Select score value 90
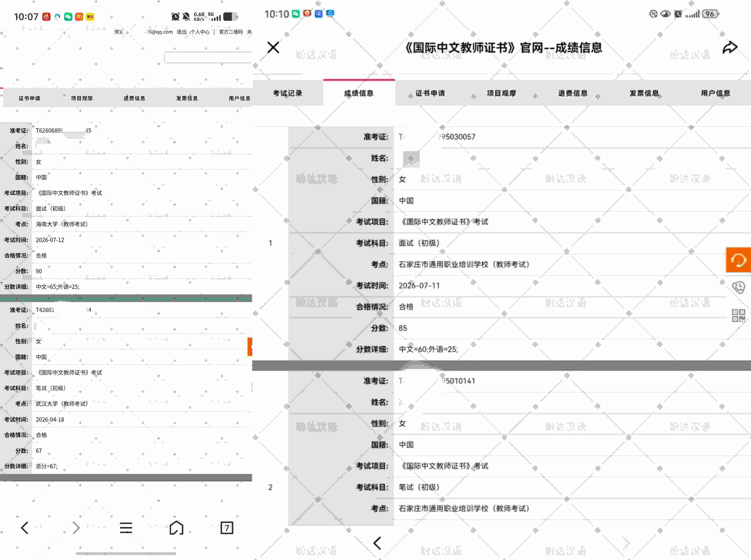This screenshot has height=560, width=751. pyautogui.click(x=39, y=271)
